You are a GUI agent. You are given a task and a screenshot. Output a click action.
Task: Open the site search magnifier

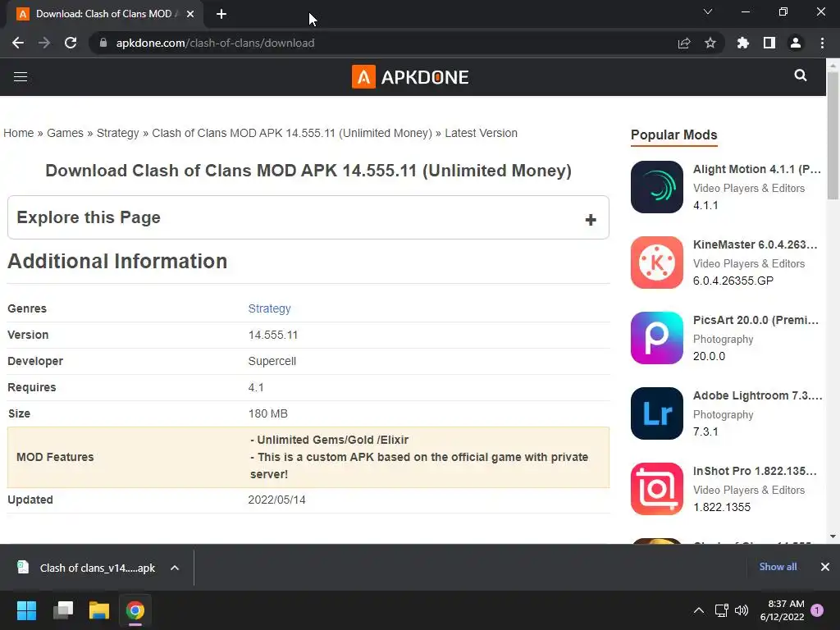click(801, 75)
